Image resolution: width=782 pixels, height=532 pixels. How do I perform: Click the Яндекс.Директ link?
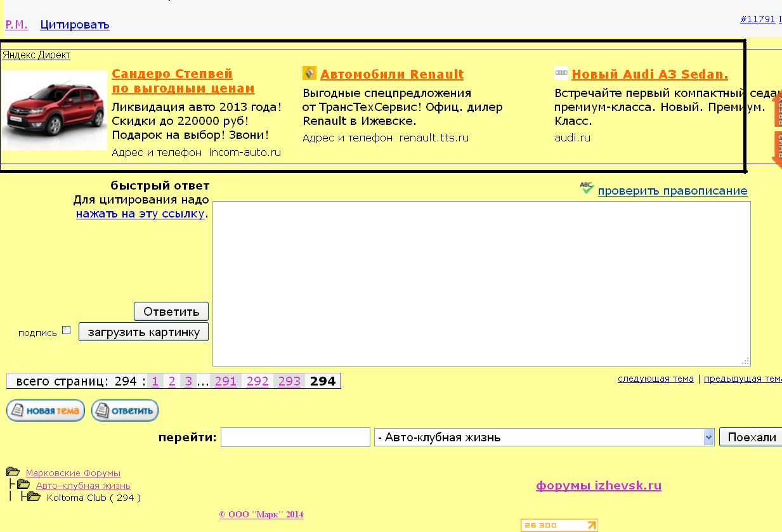36,55
